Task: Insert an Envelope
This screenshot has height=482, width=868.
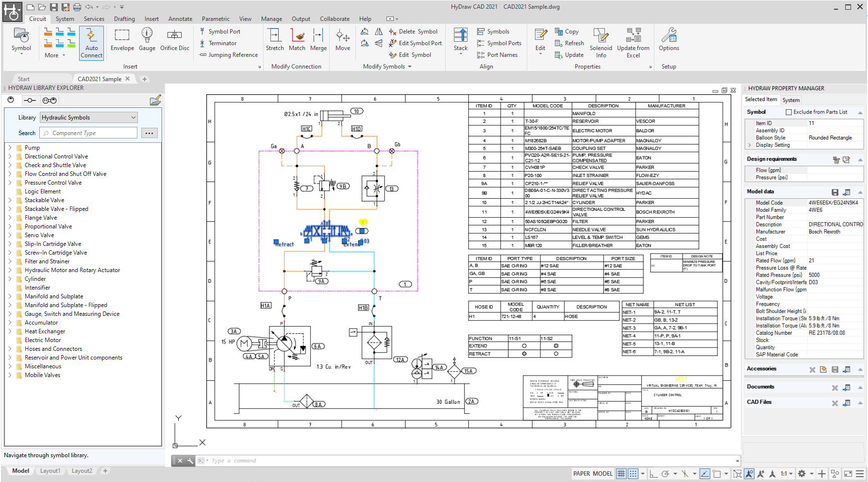Action: pos(122,40)
